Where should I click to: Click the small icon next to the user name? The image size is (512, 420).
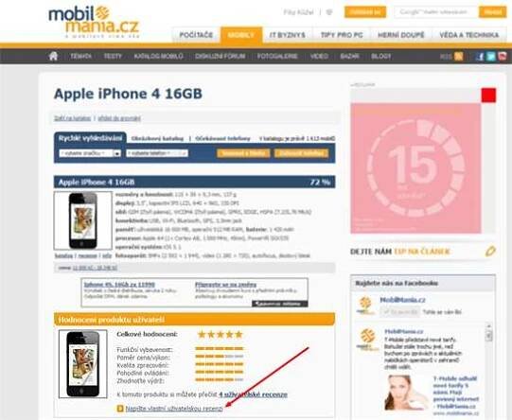point(329,12)
